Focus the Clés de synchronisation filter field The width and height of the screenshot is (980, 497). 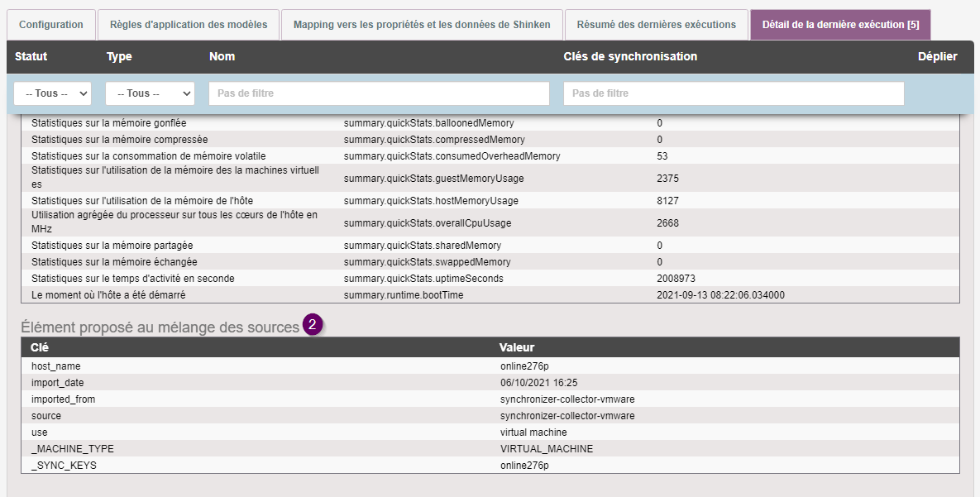(734, 93)
